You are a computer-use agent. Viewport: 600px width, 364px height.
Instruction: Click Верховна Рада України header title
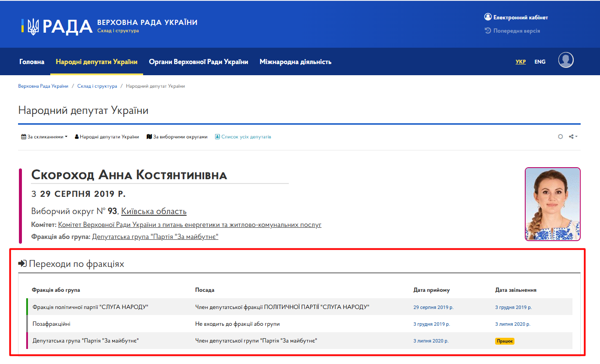147,22
